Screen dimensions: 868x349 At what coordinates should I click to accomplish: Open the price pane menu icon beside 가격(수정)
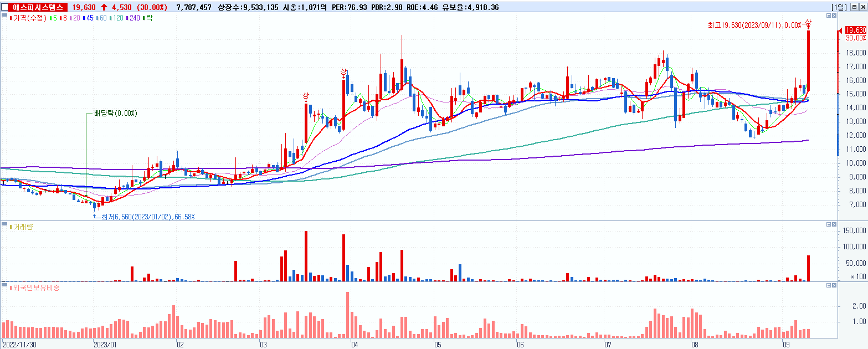pyautogui.click(x=4, y=16)
